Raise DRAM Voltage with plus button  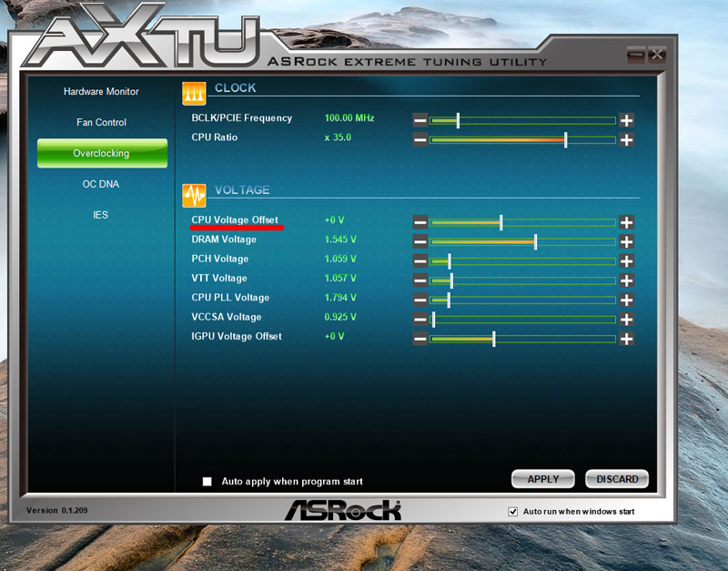[626, 241]
